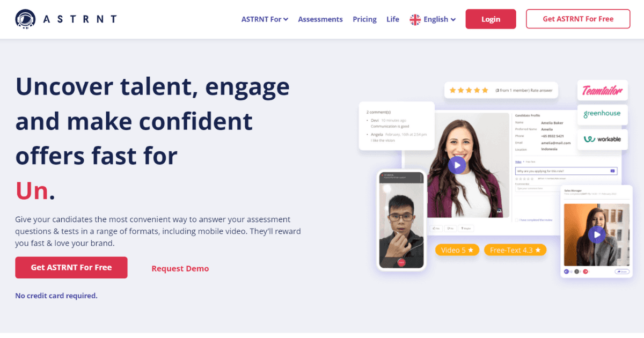The height and width of the screenshot is (338, 644).
Task: Go to the Assessments menu item
Action: (320, 19)
